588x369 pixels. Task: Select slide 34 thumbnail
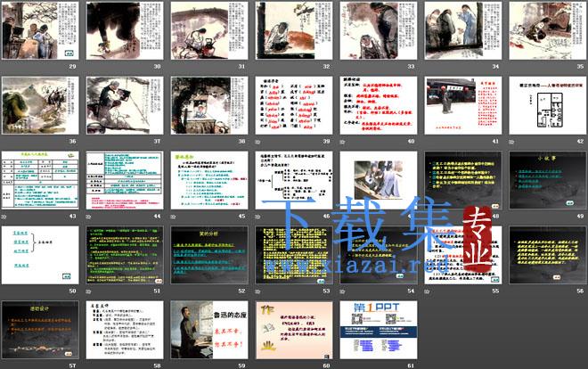coord(463,30)
